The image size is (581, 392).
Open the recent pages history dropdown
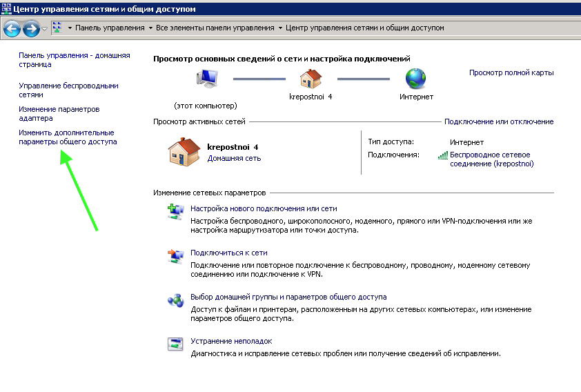tap(45, 28)
